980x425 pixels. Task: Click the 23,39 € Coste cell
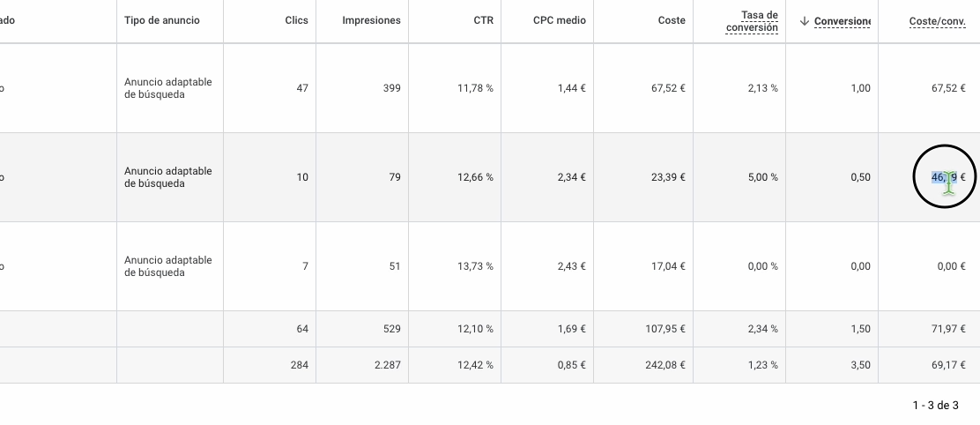[668, 177]
